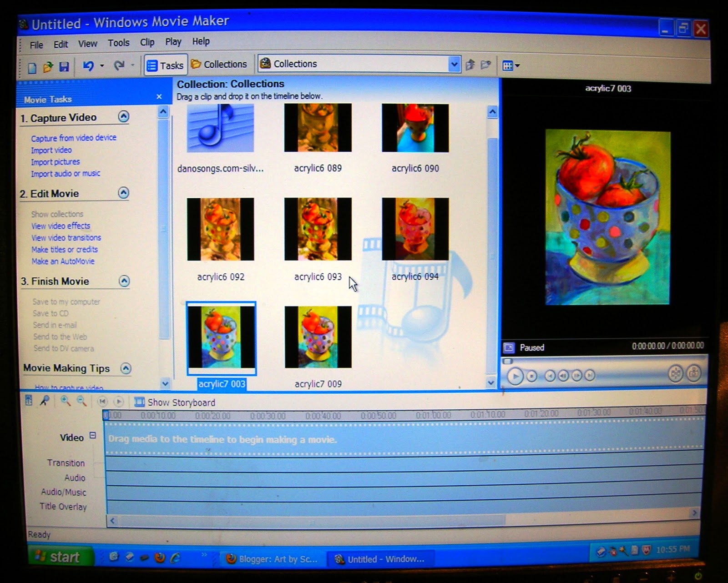Set audio levels icon on timeline toolbar
728x583 pixels.
[x=29, y=400]
